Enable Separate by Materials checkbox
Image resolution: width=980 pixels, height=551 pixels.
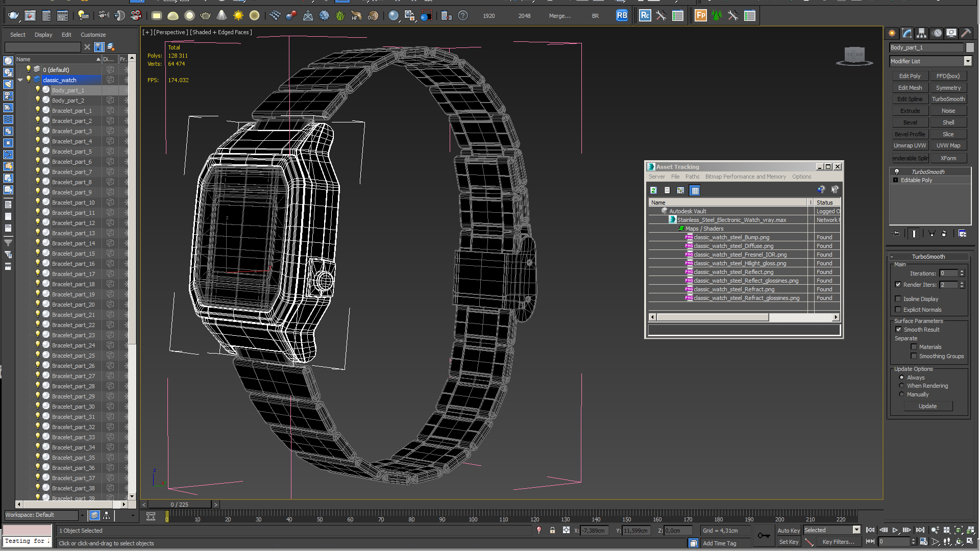click(914, 347)
